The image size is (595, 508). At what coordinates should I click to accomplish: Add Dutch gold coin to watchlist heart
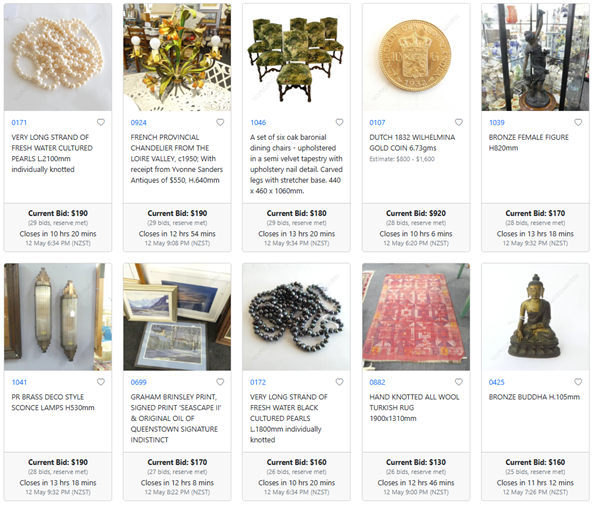click(x=459, y=122)
